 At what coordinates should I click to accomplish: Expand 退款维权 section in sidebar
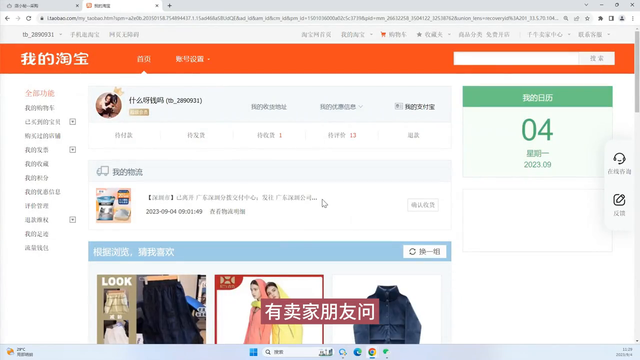click(72, 220)
